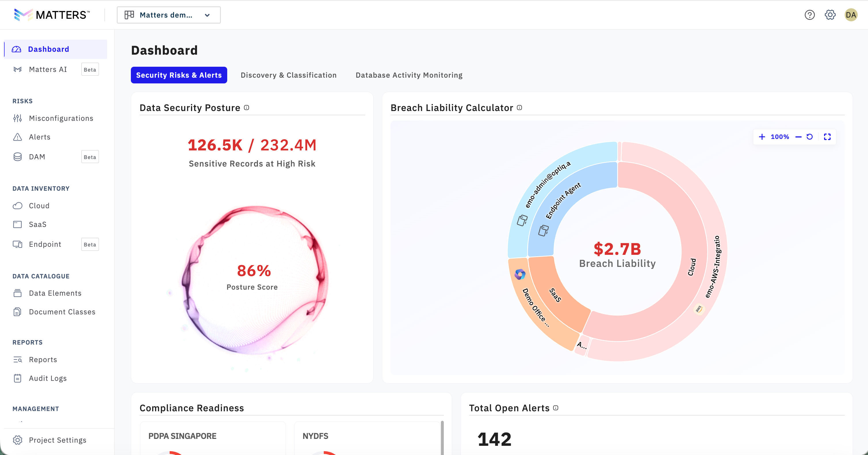Click info icon beside Data Security Posture
868x455 pixels.
pyautogui.click(x=247, y=108)
